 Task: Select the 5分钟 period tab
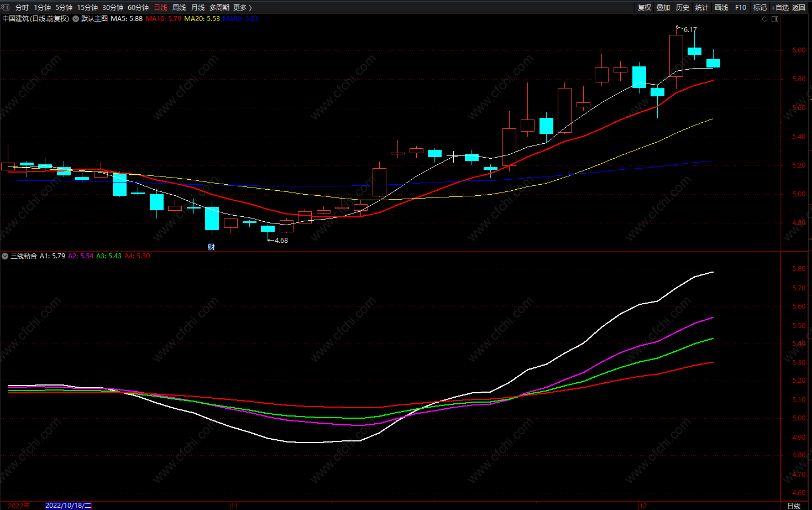[64, 7]
